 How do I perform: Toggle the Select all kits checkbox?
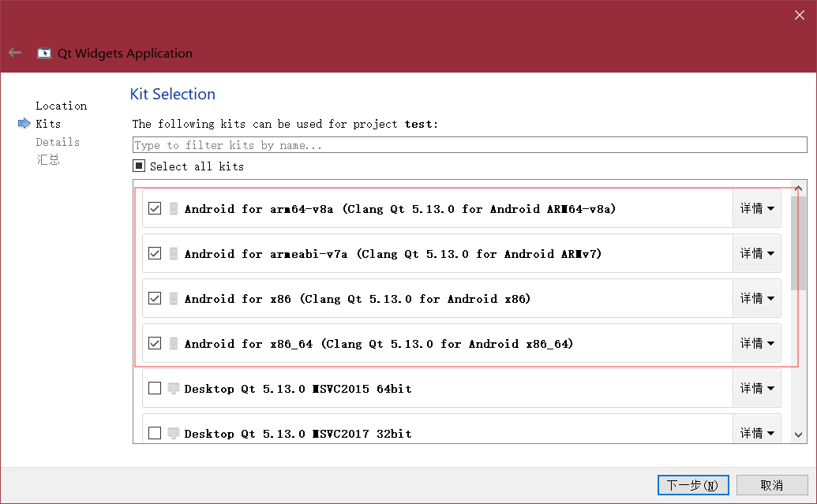coord(139,166)
